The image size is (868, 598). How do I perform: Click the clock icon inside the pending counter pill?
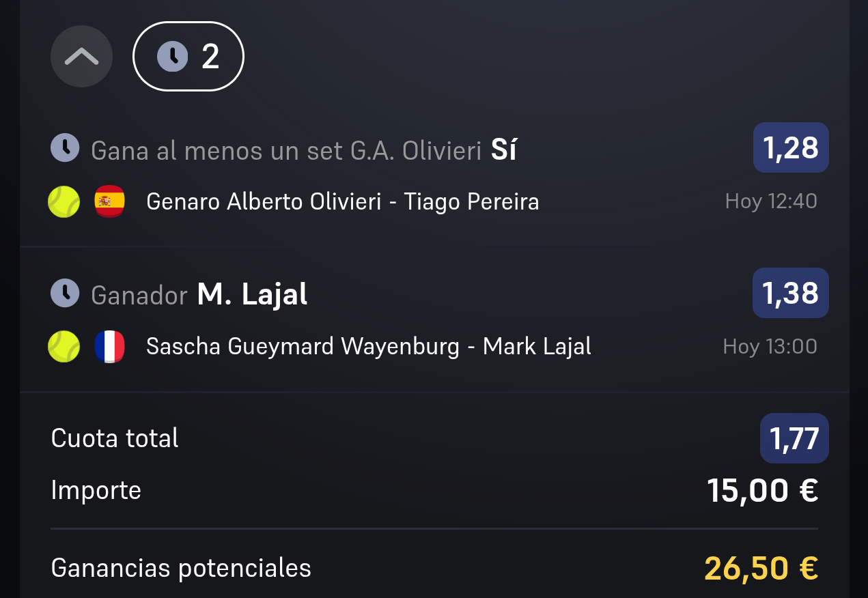(172, 57)
